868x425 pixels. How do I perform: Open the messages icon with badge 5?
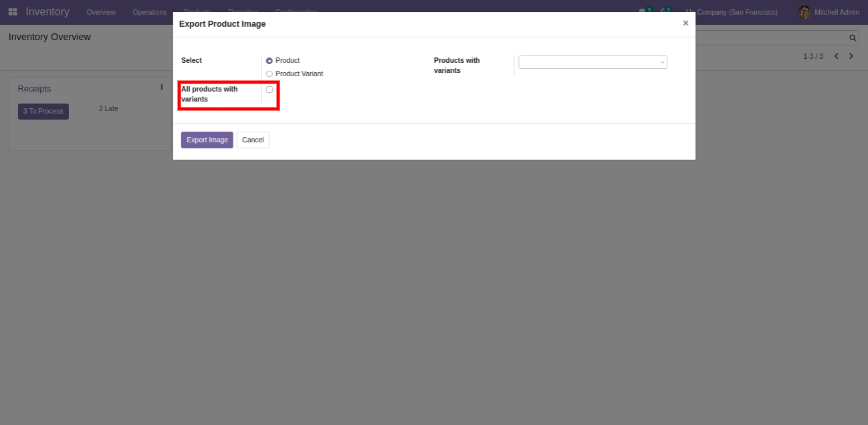(643, 12)
